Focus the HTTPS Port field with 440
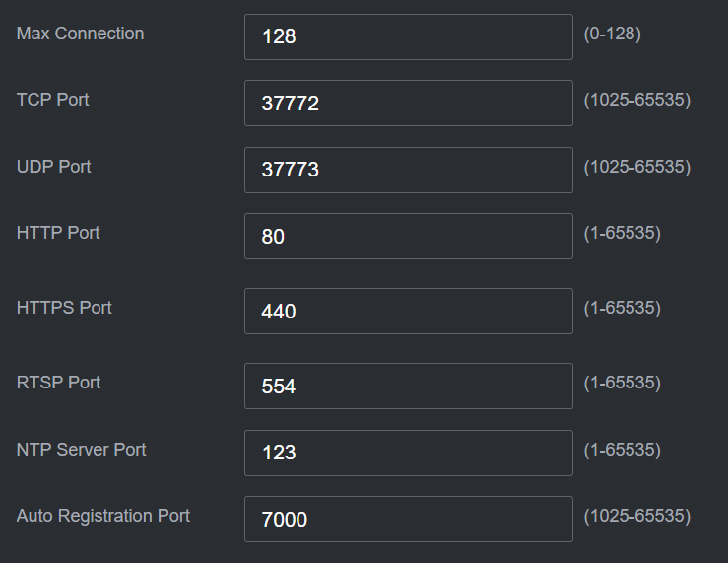This screenshot has width=728, height=563. [408, 312]
